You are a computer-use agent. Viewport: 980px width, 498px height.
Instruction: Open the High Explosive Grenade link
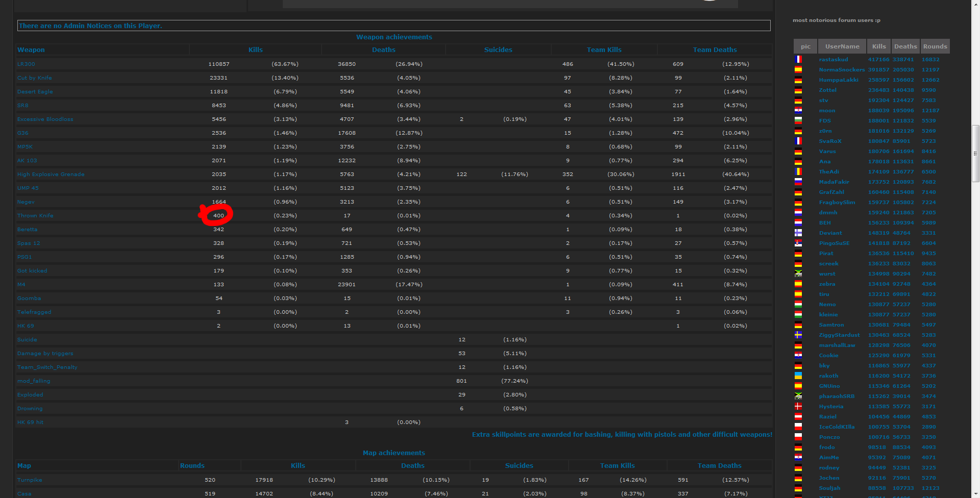(51, 175)
